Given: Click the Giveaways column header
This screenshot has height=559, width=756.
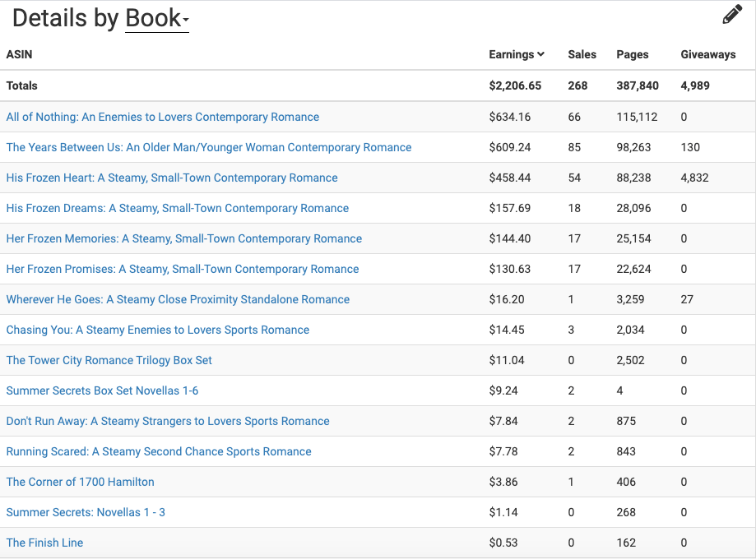Looking at the screenshot, I should [707, 54].
